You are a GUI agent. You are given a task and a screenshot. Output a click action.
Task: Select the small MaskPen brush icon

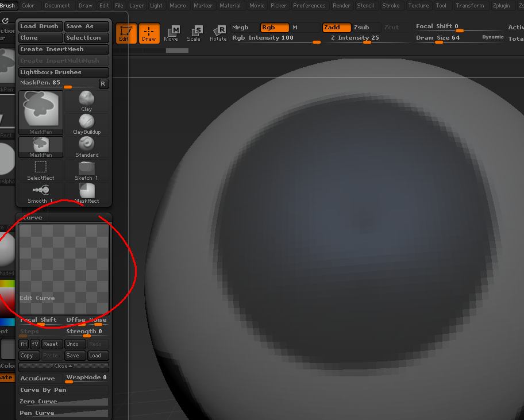pyautogui.click(x=40, y=147)
